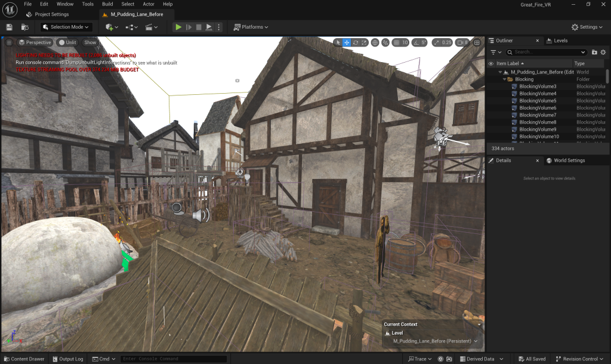Image resolution: width=611 pixels, height=364 pixels.
Task: Start Play in Editor with the green play button
Action: point(178,27)
